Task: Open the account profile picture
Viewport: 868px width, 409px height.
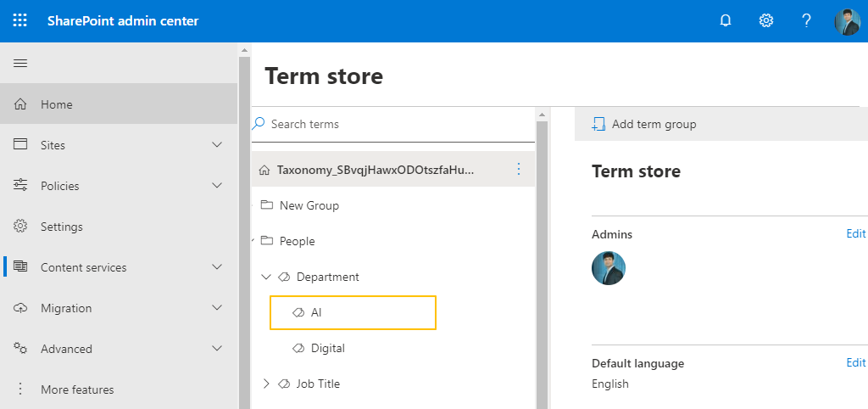Action: [847, 21]
